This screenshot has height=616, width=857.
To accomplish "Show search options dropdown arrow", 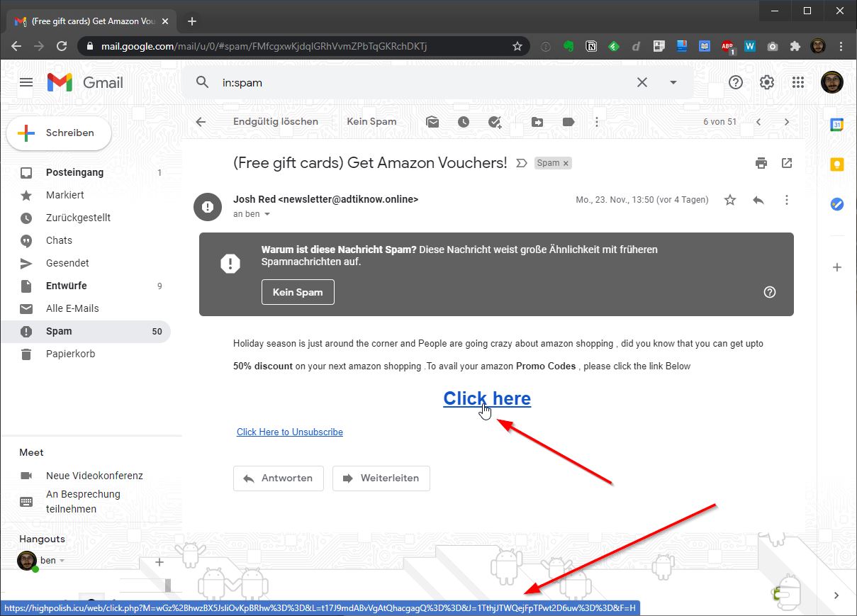I will coord(673,82).
